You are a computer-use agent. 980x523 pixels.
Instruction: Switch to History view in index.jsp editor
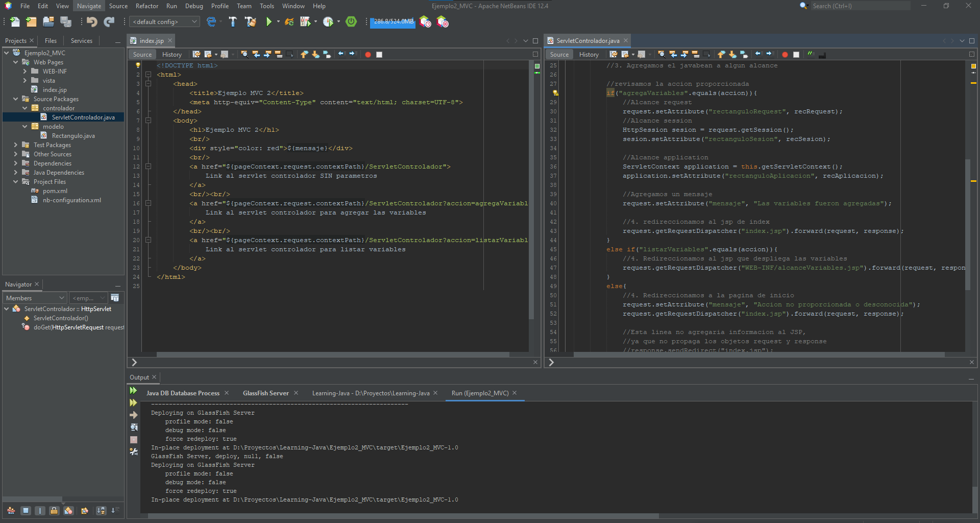171,55
